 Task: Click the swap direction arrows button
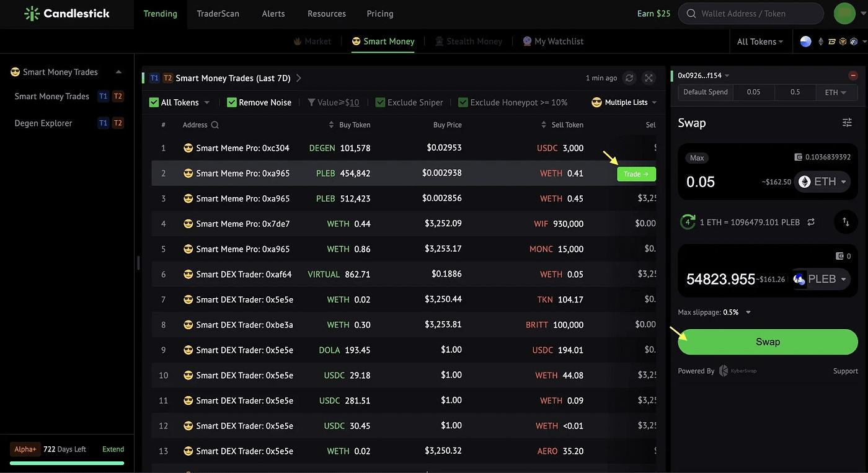coord(846,221)
